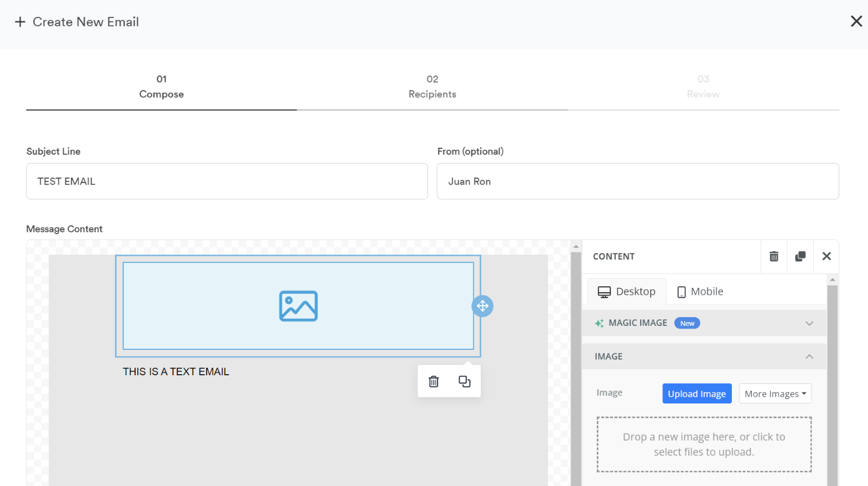Duplicate block using floating copy icon
This screenshot has height=486, width=868.
pyautogui.click(x=464, y=381)
